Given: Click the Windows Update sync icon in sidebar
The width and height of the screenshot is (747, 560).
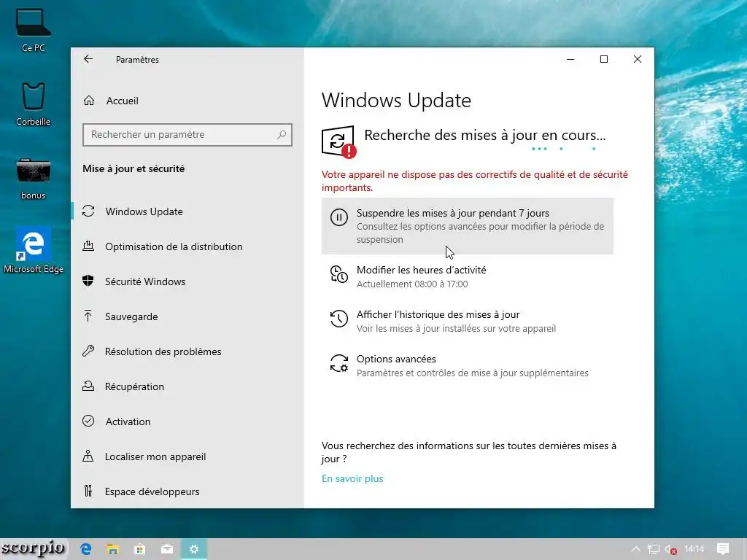Looking at the screenshot, I should click(88, 211).
